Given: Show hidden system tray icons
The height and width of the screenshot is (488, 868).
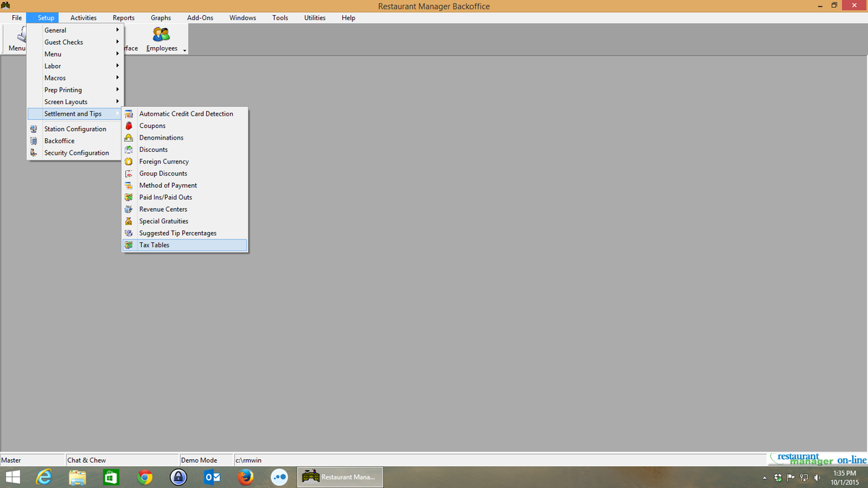Looking at the screenshot, I should click(765, 478).
